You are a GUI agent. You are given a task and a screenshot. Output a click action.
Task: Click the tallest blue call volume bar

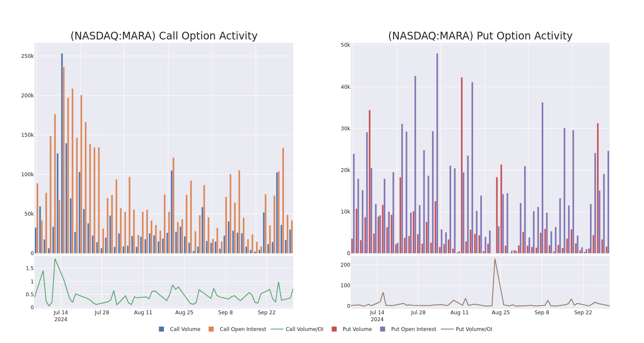click(62, 153)
